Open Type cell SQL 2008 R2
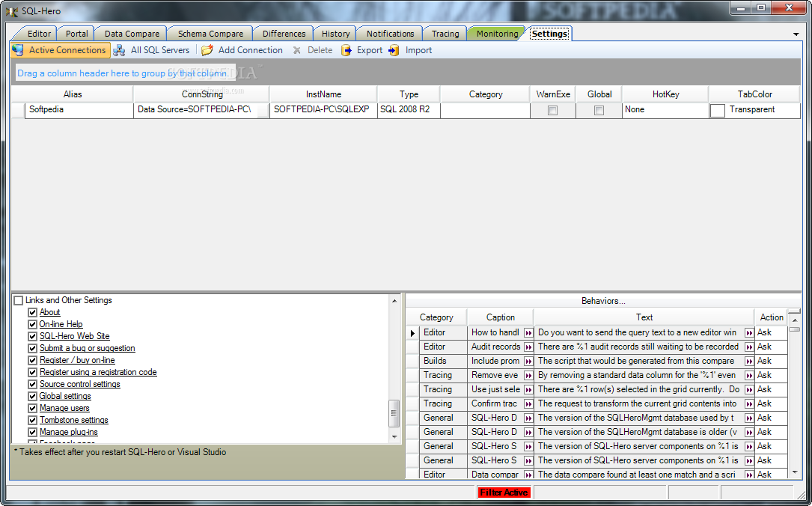This screenshot has width=812, height=506. [409, 110]
